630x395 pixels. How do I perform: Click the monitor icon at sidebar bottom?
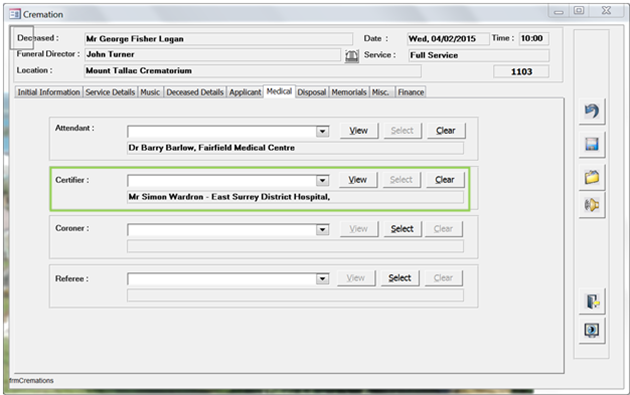(x=592, y=331)
